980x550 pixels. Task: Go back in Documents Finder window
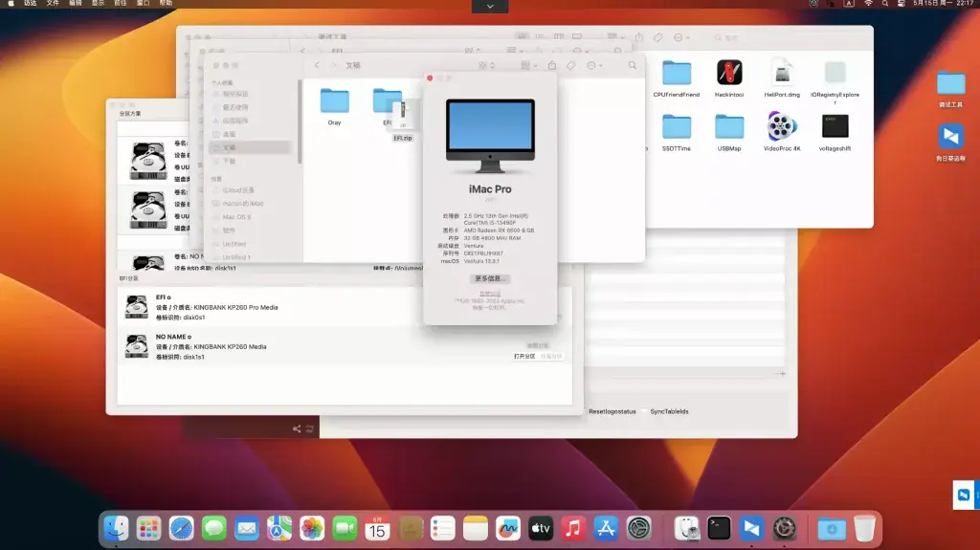[x=317, y=65]
